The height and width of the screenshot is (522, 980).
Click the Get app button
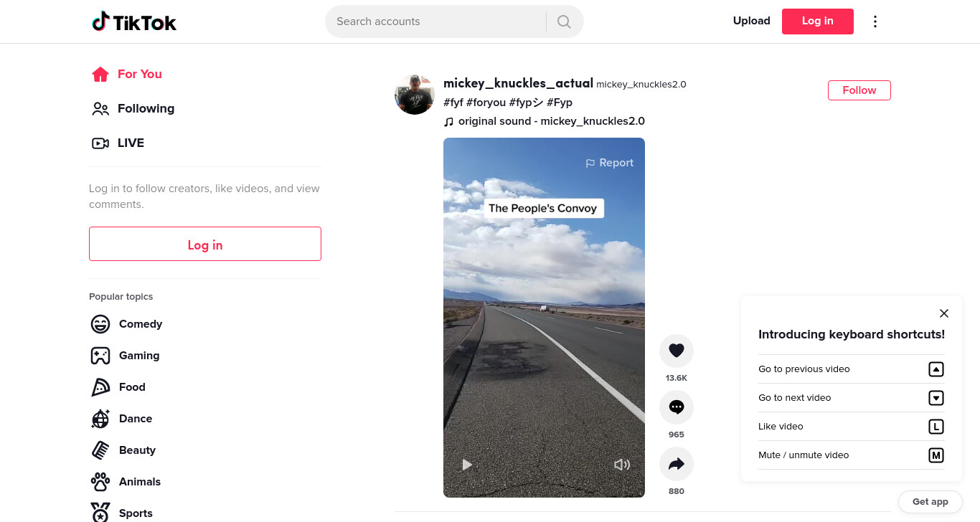tap(930, 501)
